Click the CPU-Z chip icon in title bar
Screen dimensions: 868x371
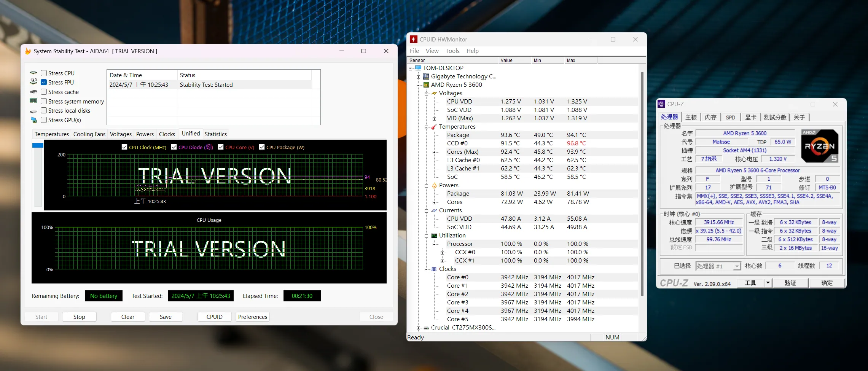[662, 104]
